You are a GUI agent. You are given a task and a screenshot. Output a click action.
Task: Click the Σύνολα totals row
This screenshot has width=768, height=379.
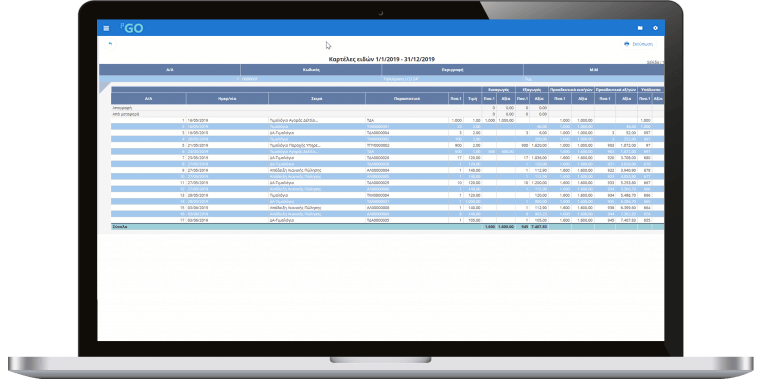[x=387, y=227]
